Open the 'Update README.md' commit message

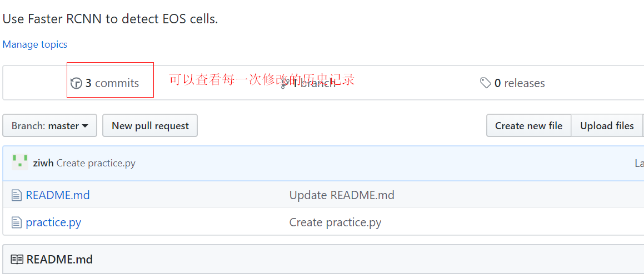[342, 195]
